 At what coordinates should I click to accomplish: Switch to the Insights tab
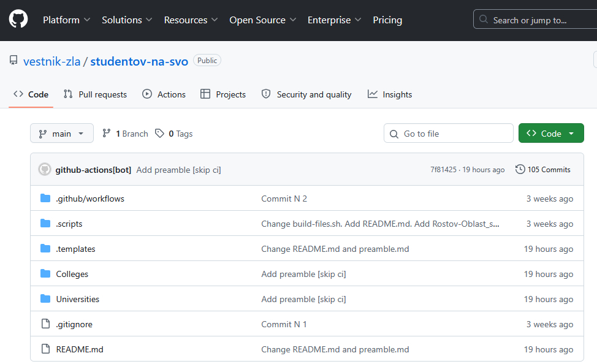click(390, 94)
